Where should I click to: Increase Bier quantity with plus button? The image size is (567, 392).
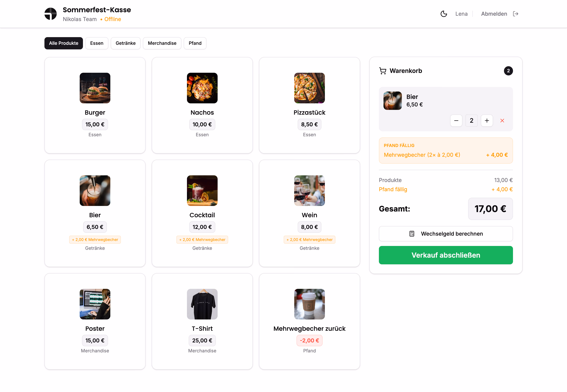coord(487,121)
